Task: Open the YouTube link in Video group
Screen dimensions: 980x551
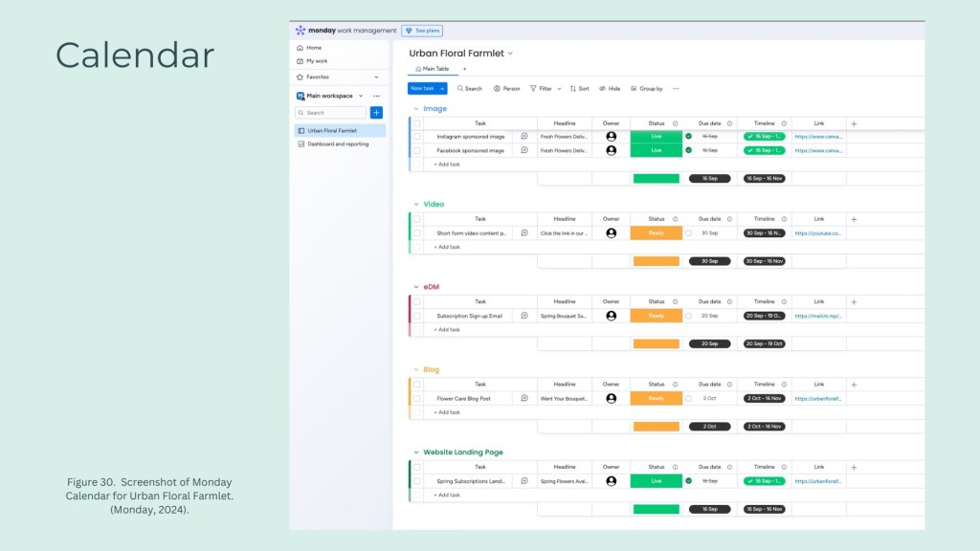Action: [817, 233]
